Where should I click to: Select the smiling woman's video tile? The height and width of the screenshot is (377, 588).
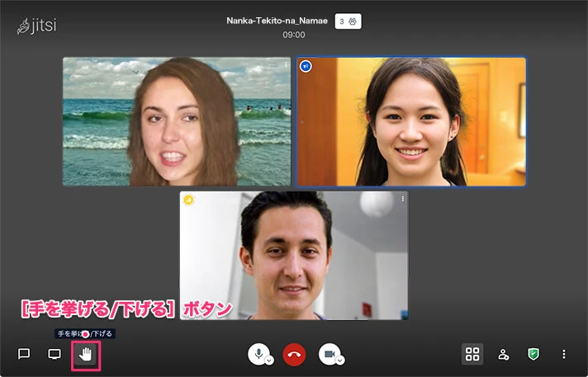point(411,121)
